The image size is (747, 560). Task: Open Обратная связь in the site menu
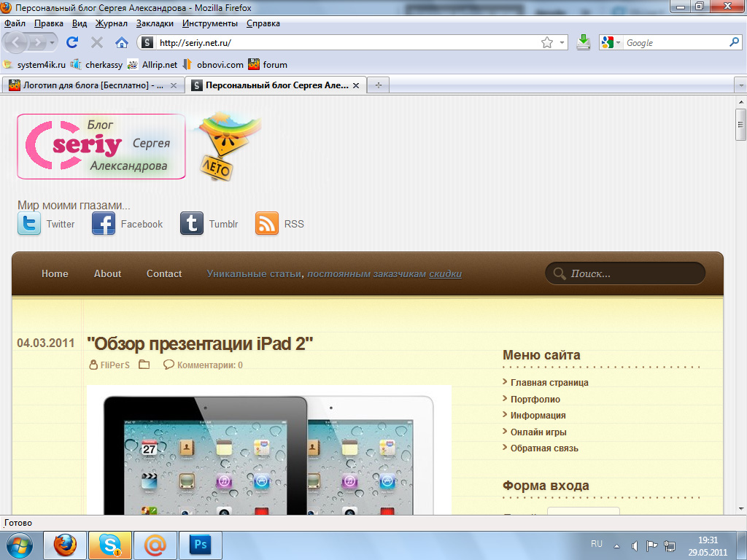click(x=544, y=448)
